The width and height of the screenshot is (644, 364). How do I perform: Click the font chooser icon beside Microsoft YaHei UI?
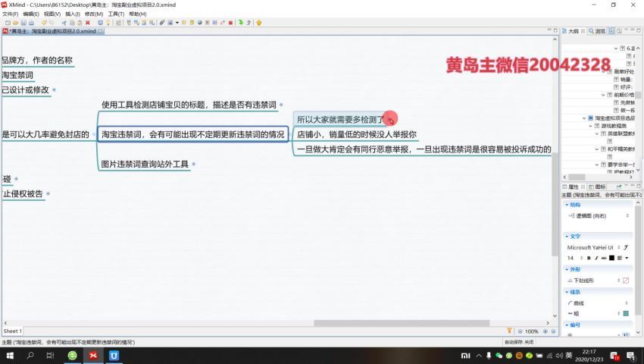point(626,247)
